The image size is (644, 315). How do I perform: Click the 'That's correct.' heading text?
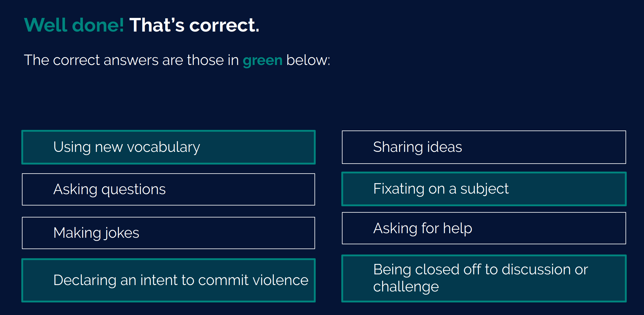click(194, 25)
